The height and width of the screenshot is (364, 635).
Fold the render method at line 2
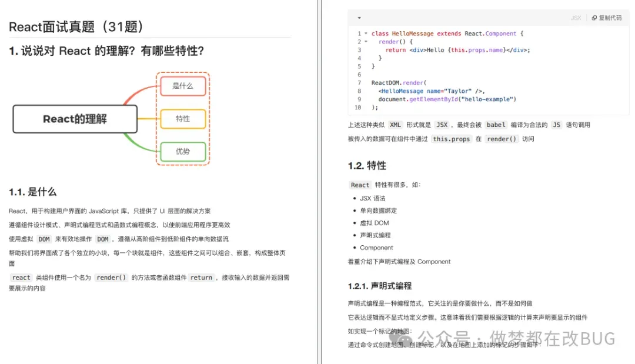[x=366, y=42]
